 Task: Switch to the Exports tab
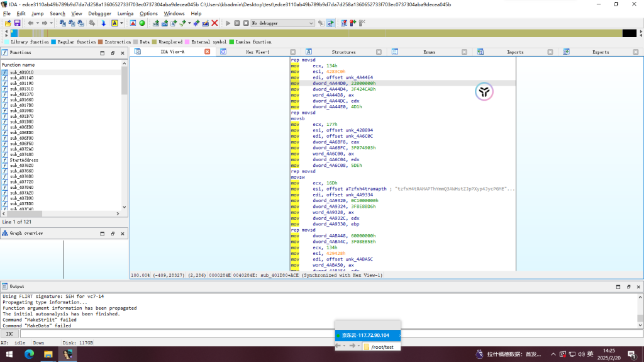click(601, 52)
